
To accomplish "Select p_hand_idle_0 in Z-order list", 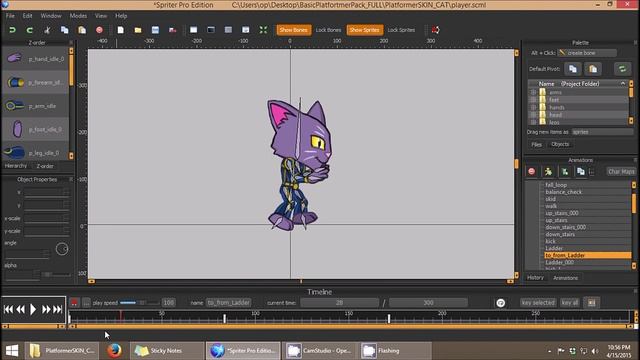I will tap(36, 59).
